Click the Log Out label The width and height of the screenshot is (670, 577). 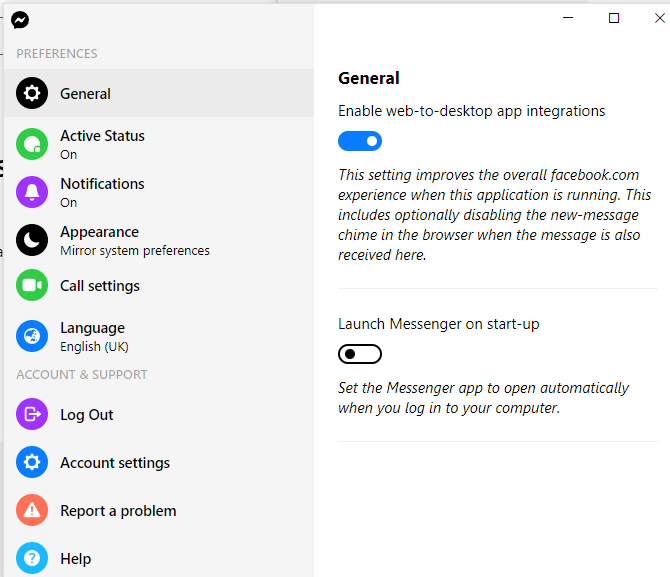87,415
